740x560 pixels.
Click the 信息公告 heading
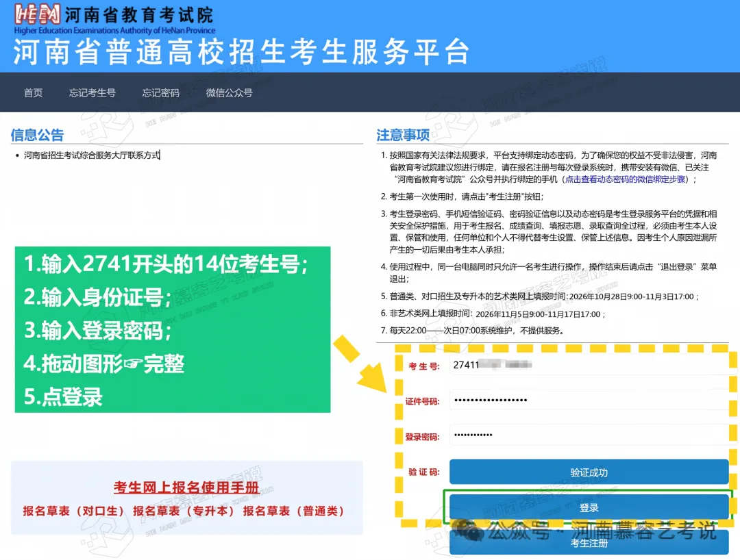click(37, 136)
